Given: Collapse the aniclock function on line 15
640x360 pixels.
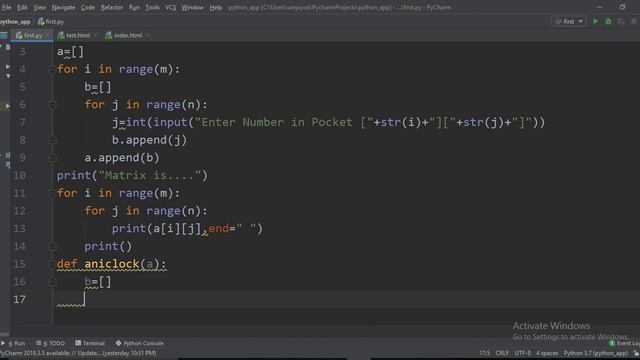Looking at the screenshot, I should point(52,264).
